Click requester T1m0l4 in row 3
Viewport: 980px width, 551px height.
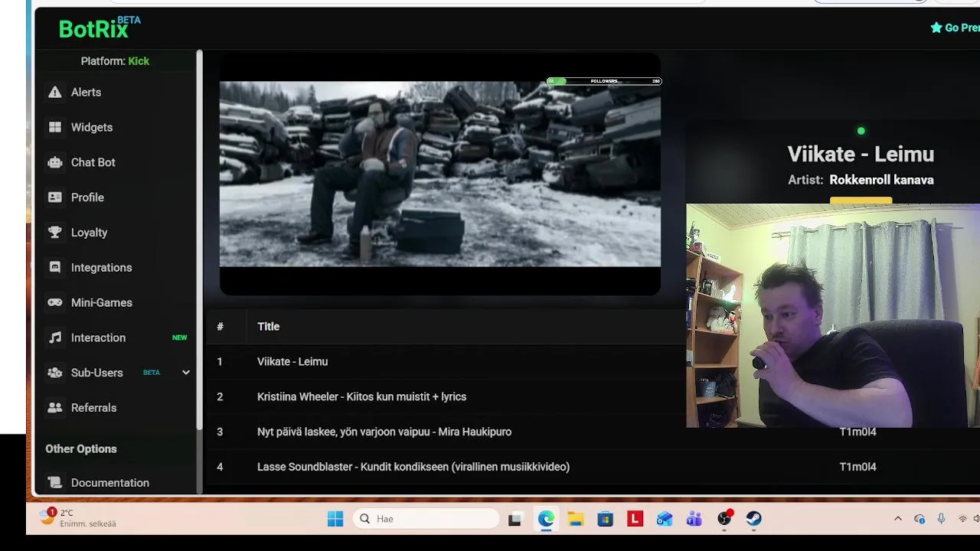857,432
